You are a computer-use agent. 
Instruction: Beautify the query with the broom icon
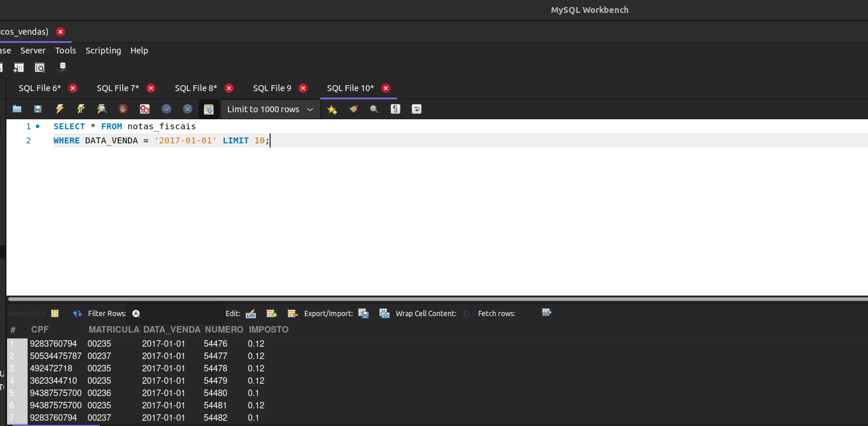pyautogui.click(x=353, y=109)
